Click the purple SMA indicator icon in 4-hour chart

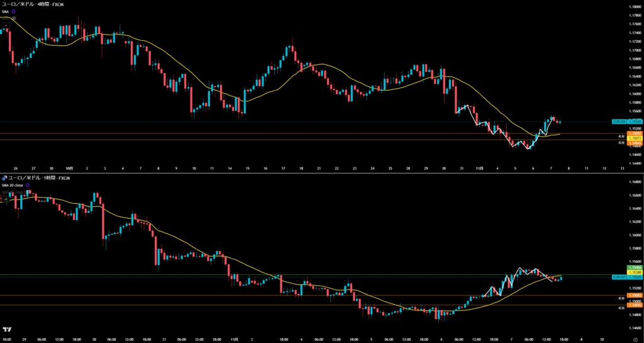coord(13,11)
